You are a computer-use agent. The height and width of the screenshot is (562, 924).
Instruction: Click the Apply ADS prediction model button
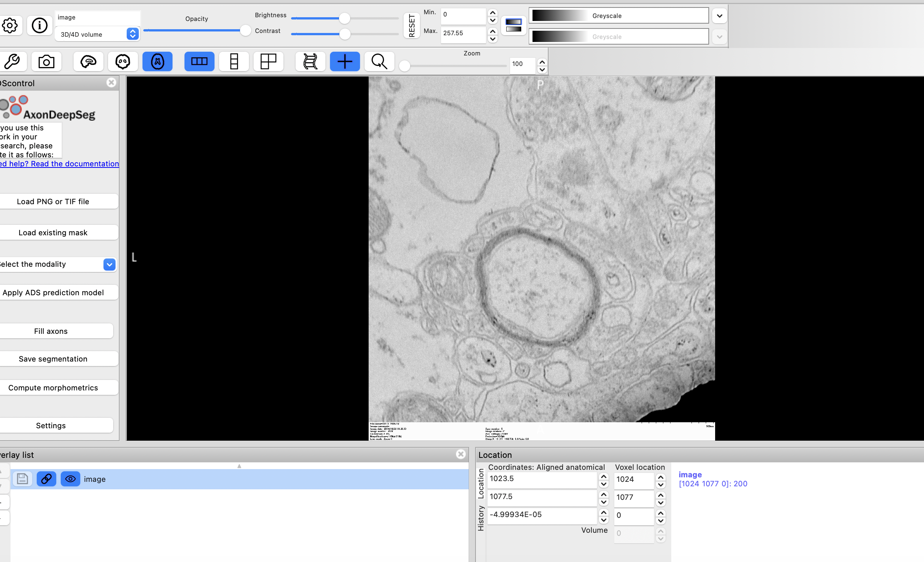click(x=54, y=292)
